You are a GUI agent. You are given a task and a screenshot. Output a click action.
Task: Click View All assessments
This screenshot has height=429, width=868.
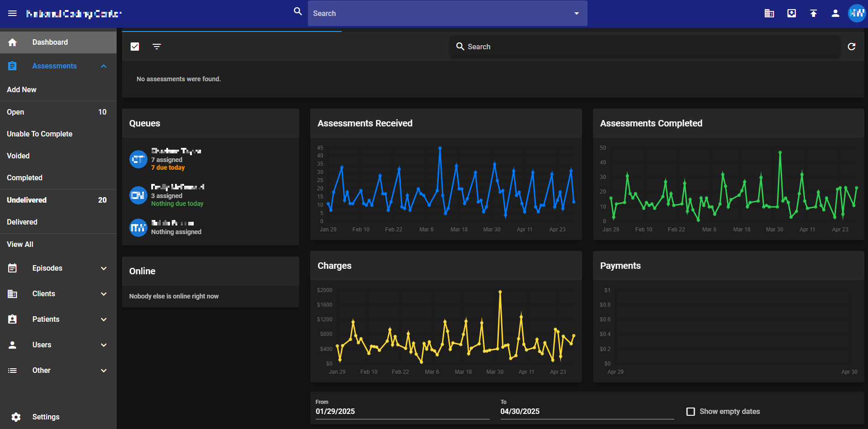point(58,245)
